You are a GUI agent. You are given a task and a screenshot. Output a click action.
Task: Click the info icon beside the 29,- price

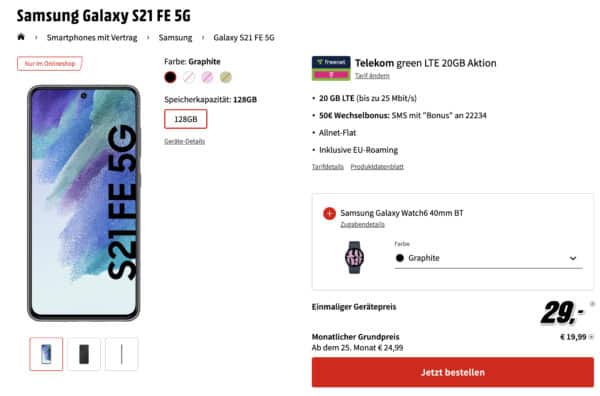click(592, 305)
